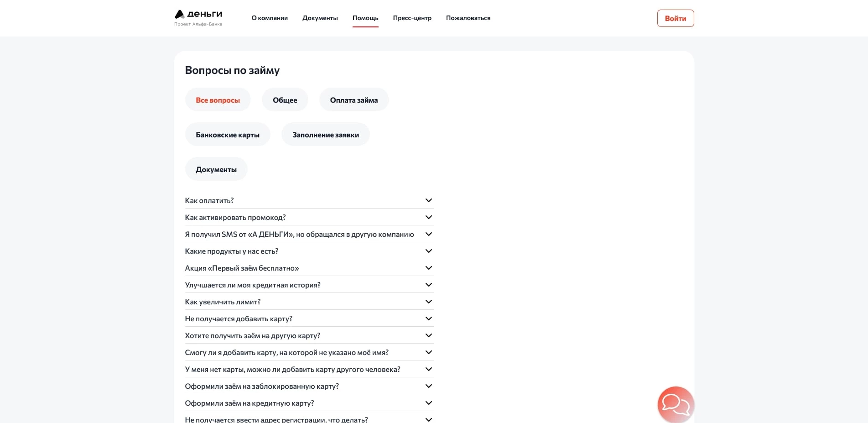Click chevron next to 'Как увеличить лимит?'

428,302
